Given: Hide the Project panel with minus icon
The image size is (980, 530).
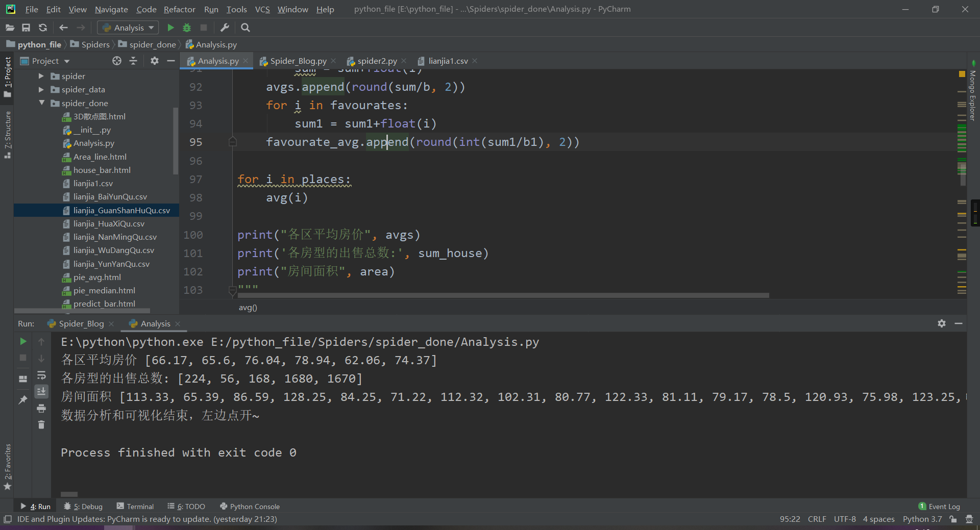Looking at the screenshot, I should point(171,61).
